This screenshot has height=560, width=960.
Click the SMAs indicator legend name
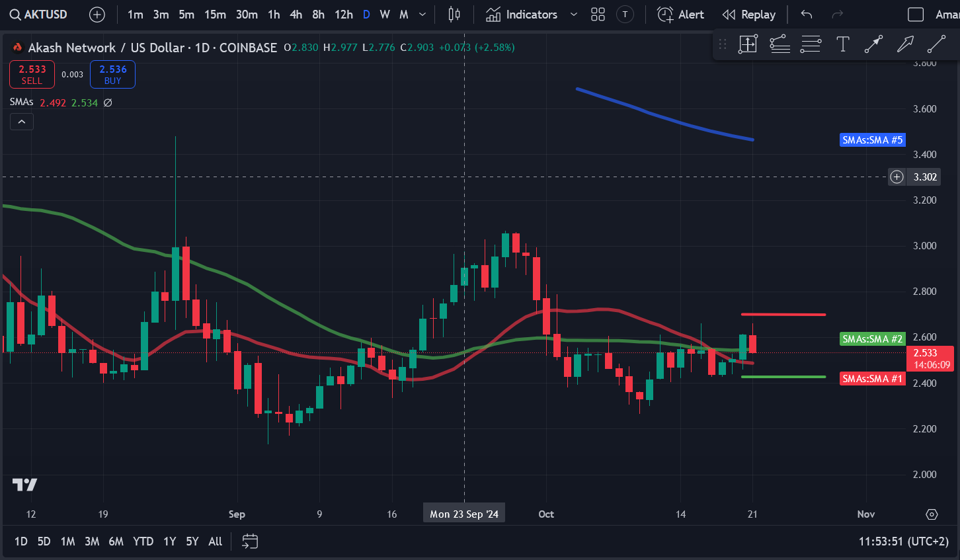click(x=21, y=102)
